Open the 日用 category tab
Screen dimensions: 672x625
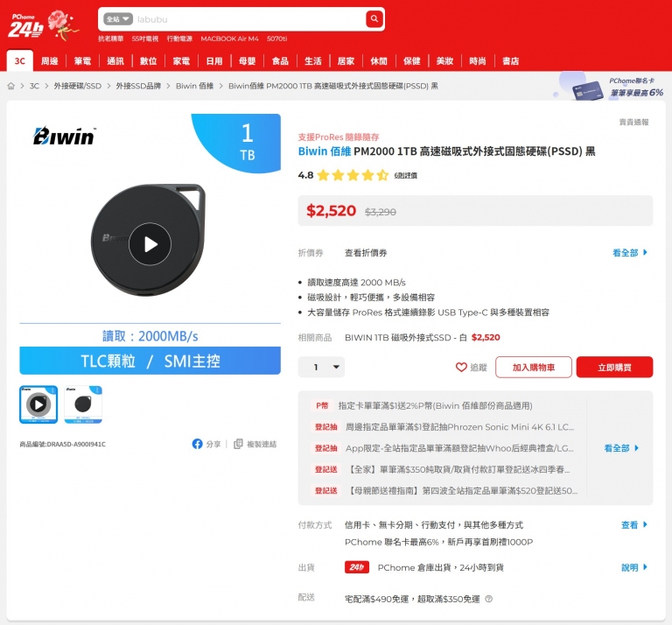pyautogui.click(x=214, y=61)
